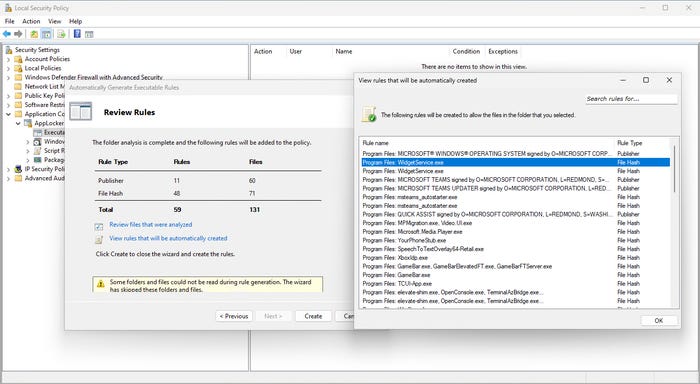The image size is (700, 384).
Task: Open 'View rules that will be automatically created' link
Action: point(168,238)
